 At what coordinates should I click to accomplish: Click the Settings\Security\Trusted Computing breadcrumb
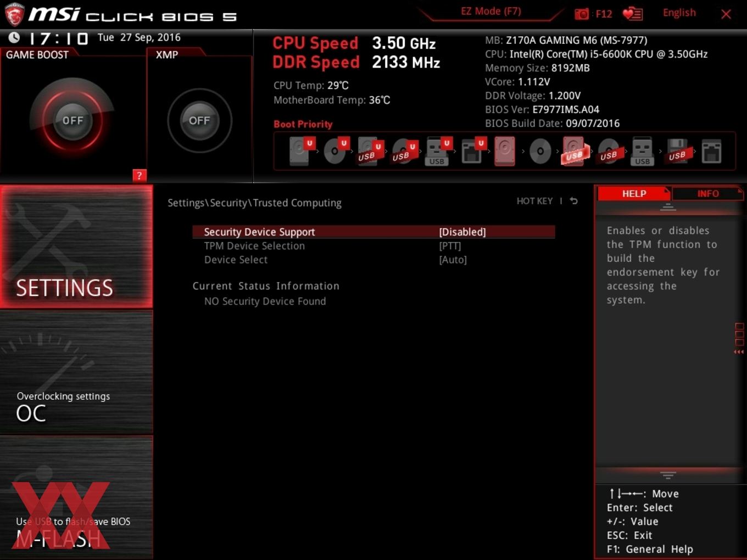click(254, 203)
